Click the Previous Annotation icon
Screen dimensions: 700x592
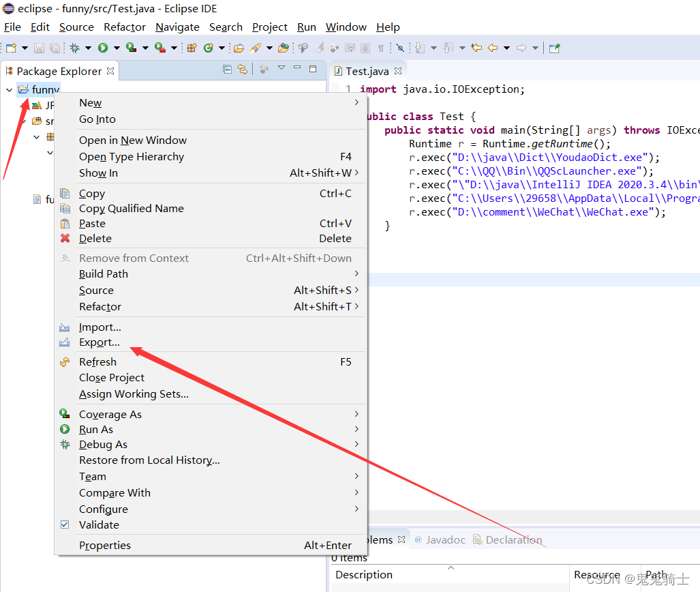click(448, 48)
